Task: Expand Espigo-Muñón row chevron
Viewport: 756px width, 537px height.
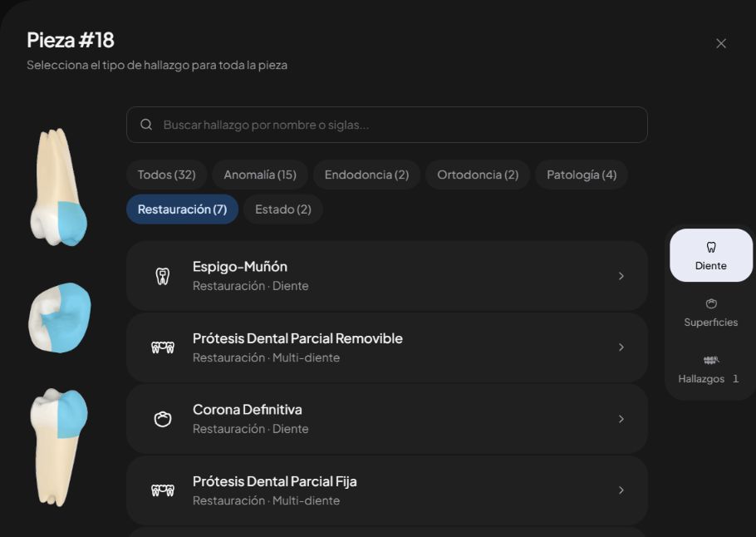Action: [x=621, y=276]
